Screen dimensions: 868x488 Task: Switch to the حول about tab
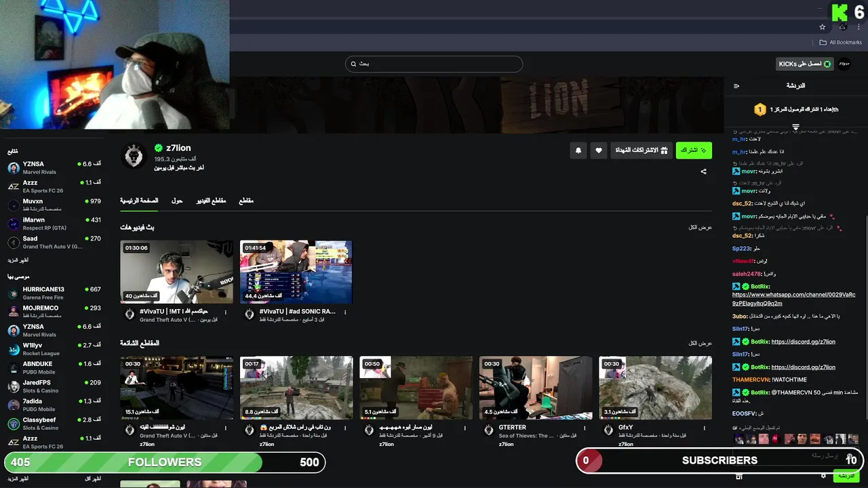click(177, 201)
